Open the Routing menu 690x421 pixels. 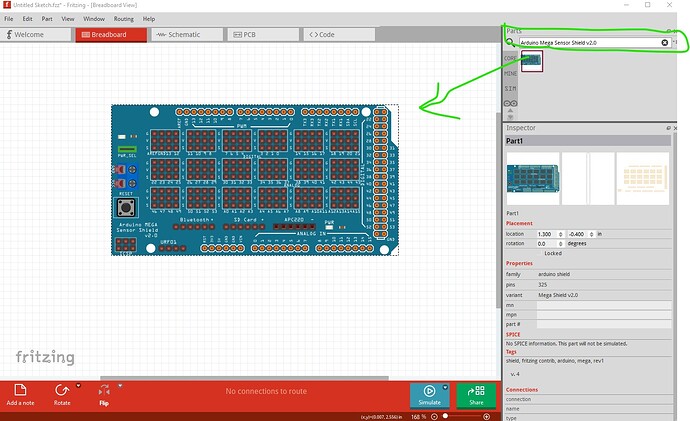(124, 19)
